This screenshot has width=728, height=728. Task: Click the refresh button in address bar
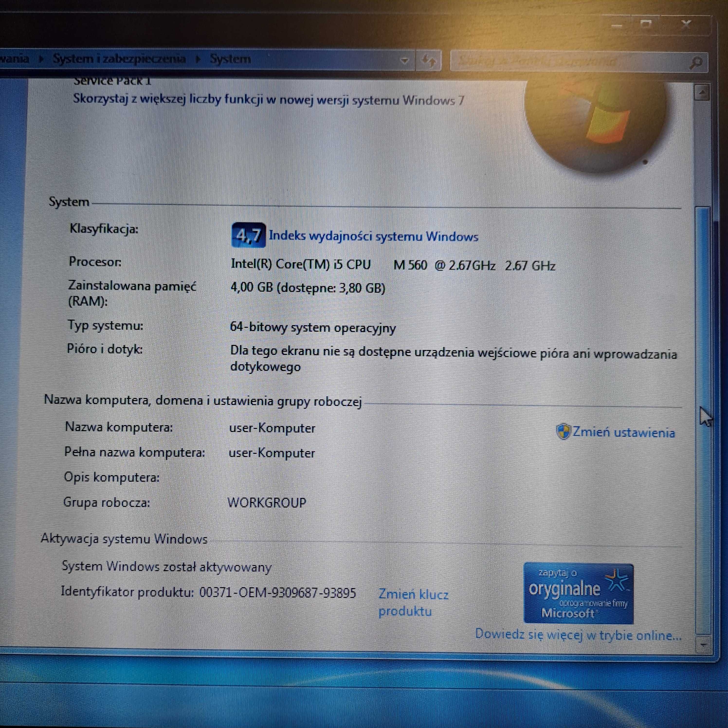(x=428, y=60)
